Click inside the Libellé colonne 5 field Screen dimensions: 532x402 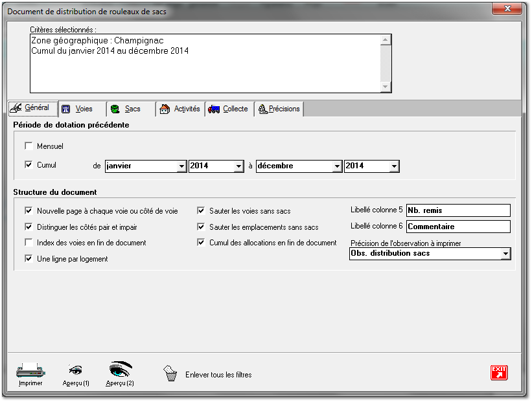[458, 210]
